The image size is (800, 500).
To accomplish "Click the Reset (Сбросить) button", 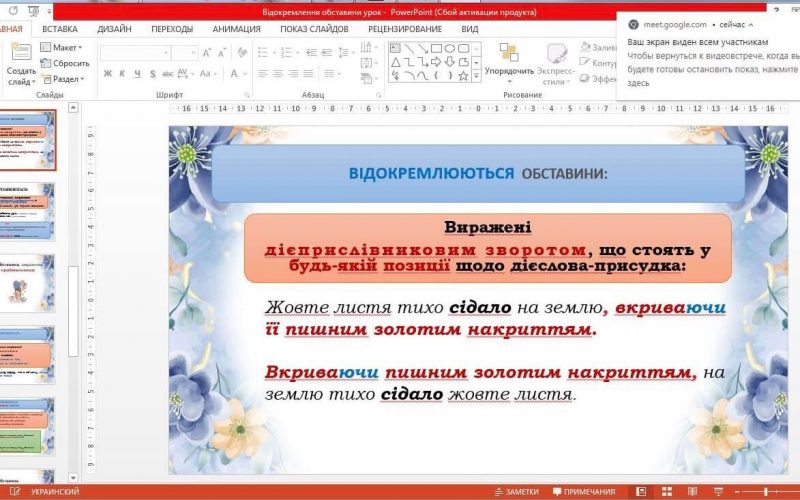I will 66,63.
